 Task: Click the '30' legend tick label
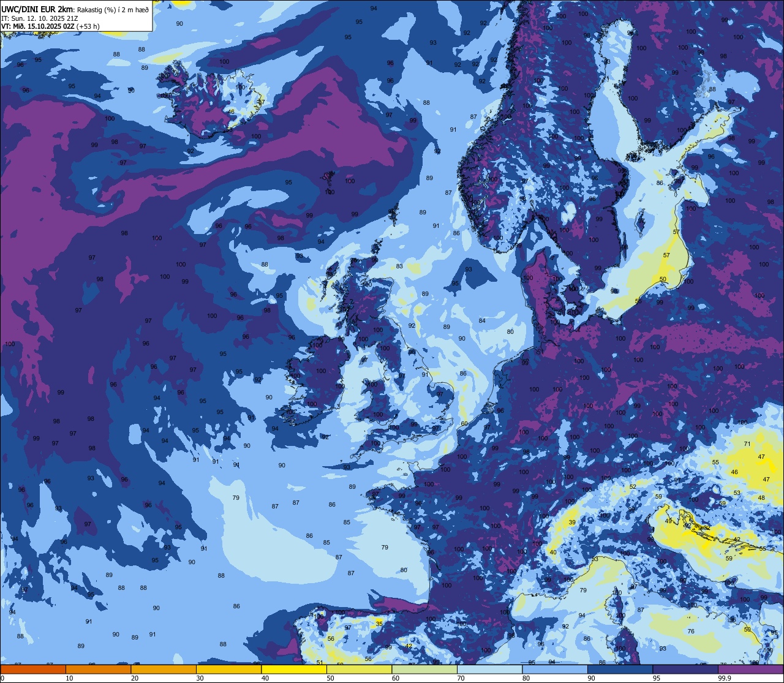pyautogui.click(x=200, y=678)
